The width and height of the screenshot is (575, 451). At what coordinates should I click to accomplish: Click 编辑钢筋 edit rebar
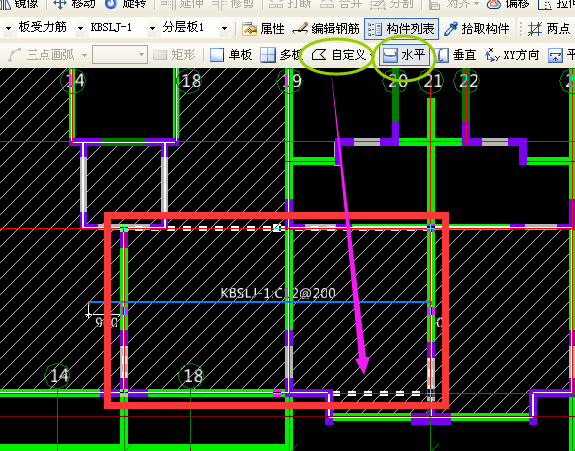pos(326,29)
